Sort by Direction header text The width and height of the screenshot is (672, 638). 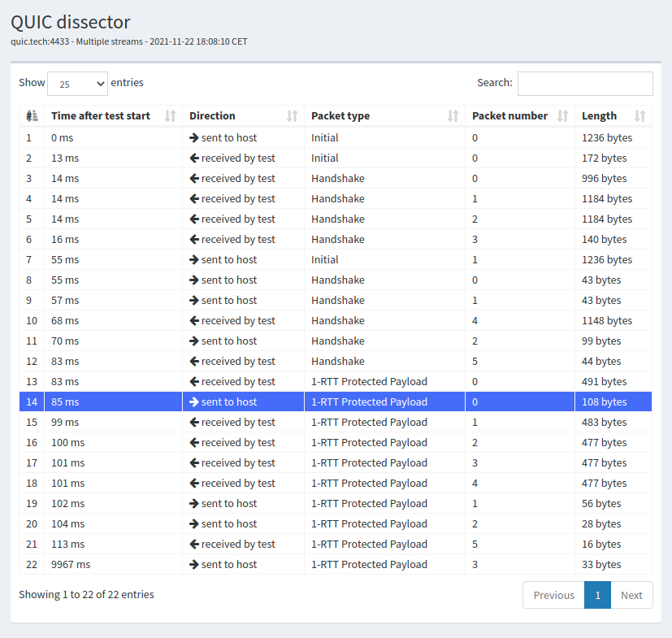click(x=212, y=115)
